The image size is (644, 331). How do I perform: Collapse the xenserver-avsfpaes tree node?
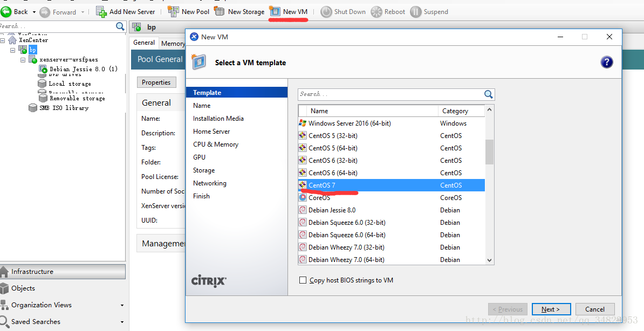[23, 60]
